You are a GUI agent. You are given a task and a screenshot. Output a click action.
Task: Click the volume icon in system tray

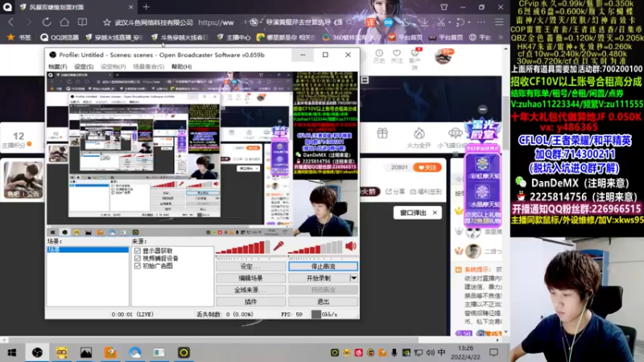click(430, 352)
